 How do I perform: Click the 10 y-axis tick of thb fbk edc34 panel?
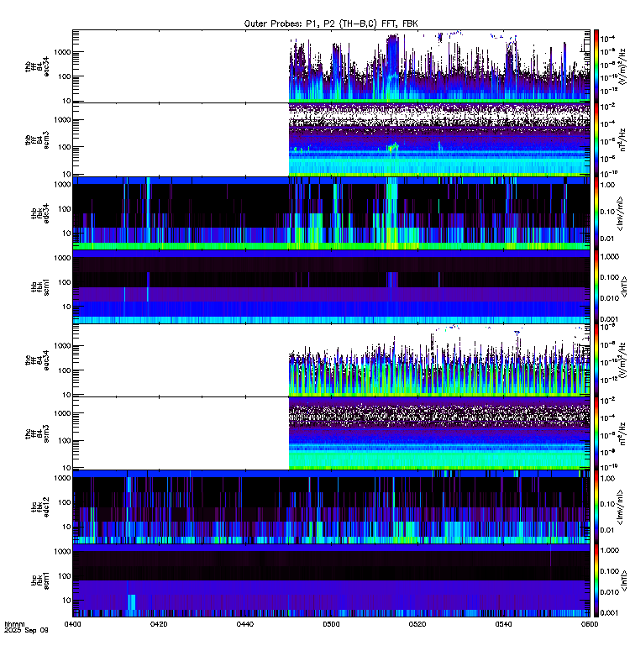(x=66, y=234)
